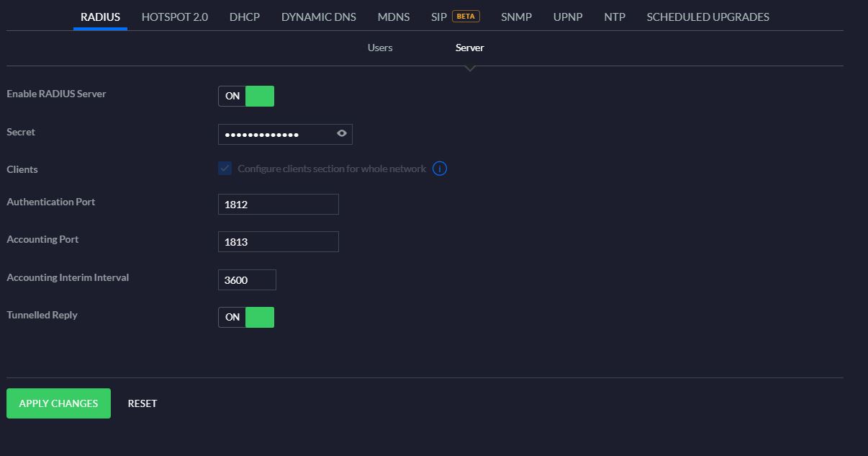
Task: Select the Server sub-tab
Action: pyautogui.click(x=470, y=48)
